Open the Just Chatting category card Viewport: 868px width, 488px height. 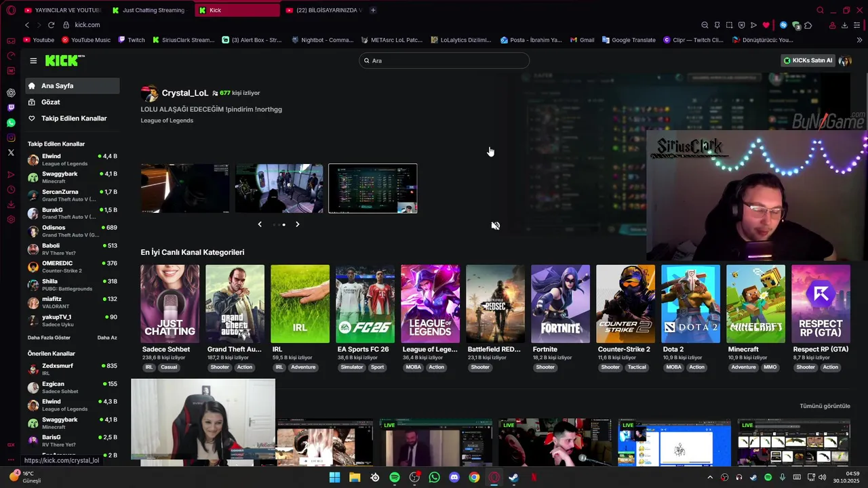(170, 304)
